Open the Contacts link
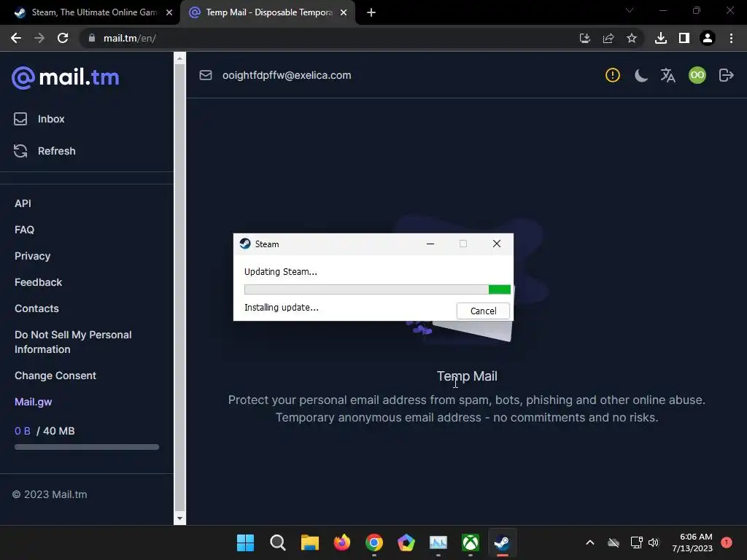The height and width of the screenshot is (560, 747). pos(36,308)
